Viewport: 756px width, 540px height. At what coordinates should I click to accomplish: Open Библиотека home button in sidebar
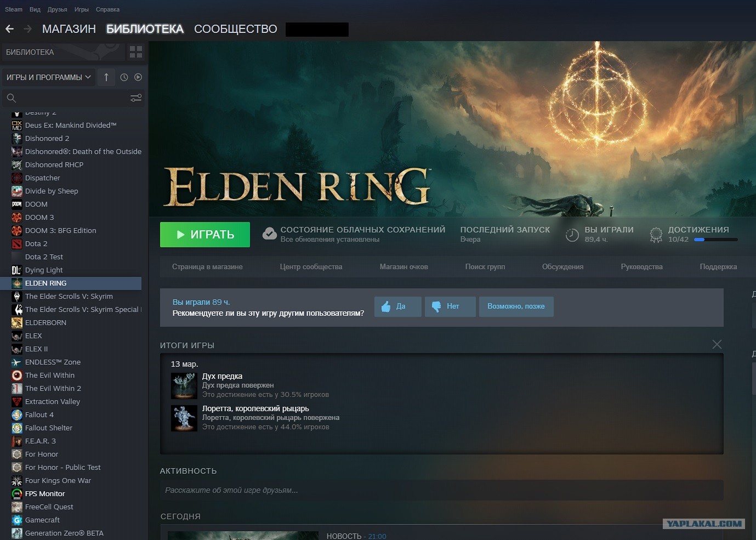click(x=64, y=52)
